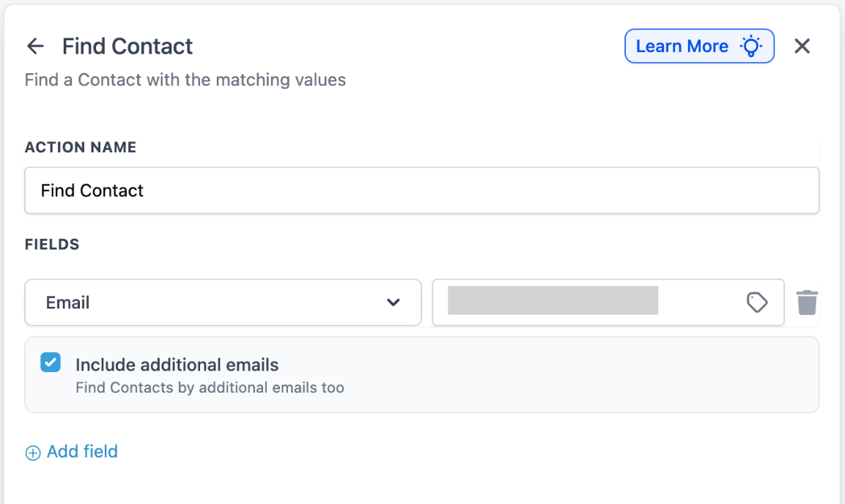
Task: Close the Find Contact panel
Action: tap(802, 46)
